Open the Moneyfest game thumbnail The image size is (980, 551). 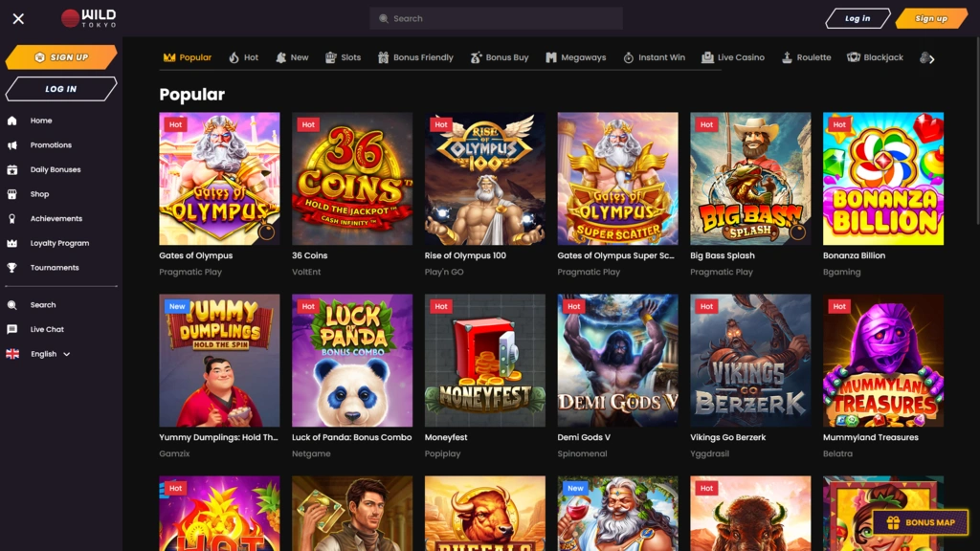485,361
